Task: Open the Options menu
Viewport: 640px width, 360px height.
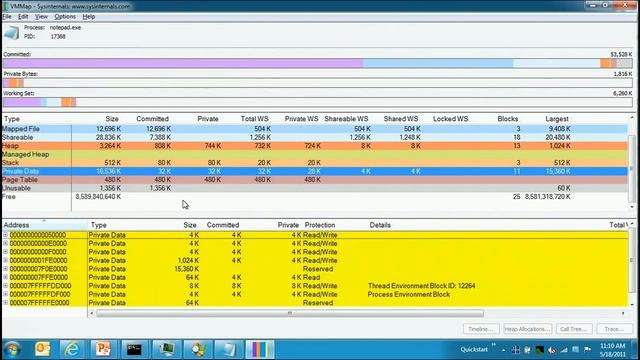Action: tap(65, 17)
